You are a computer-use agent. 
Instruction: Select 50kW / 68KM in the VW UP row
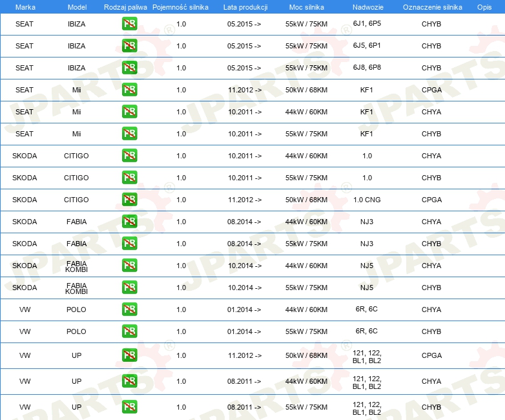pos(306,355)
